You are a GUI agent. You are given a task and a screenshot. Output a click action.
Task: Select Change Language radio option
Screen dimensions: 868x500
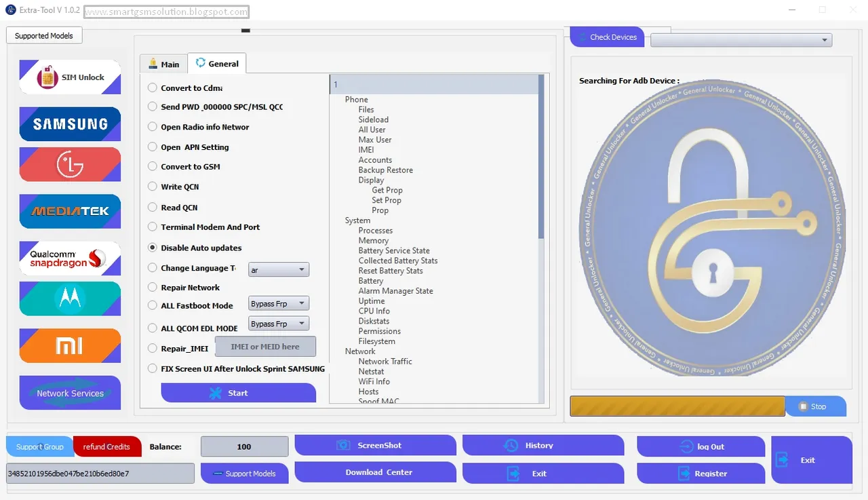click(153, 268)
